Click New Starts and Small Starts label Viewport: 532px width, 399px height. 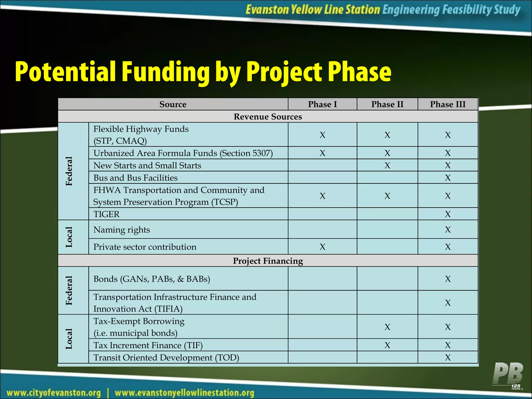tap(147, 165)
